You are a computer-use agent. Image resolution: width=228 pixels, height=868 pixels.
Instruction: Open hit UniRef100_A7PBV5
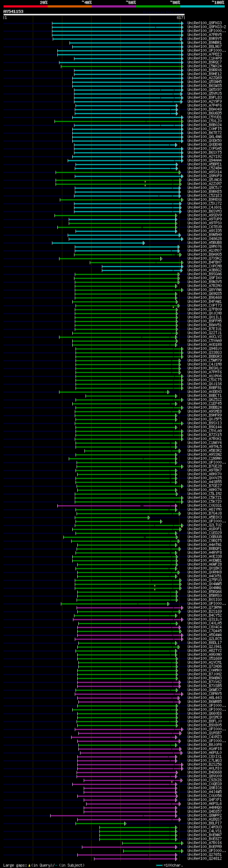coord(204,35)
